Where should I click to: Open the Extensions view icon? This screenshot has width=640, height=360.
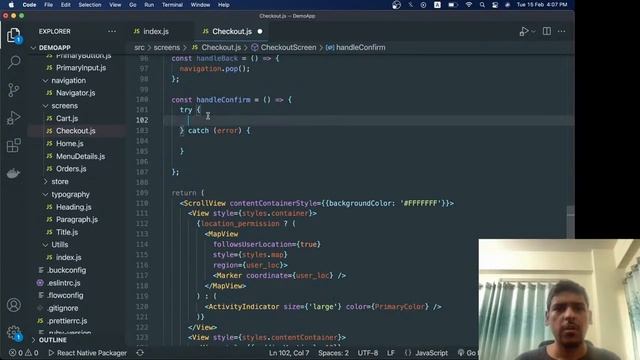(x=13, y=145)
